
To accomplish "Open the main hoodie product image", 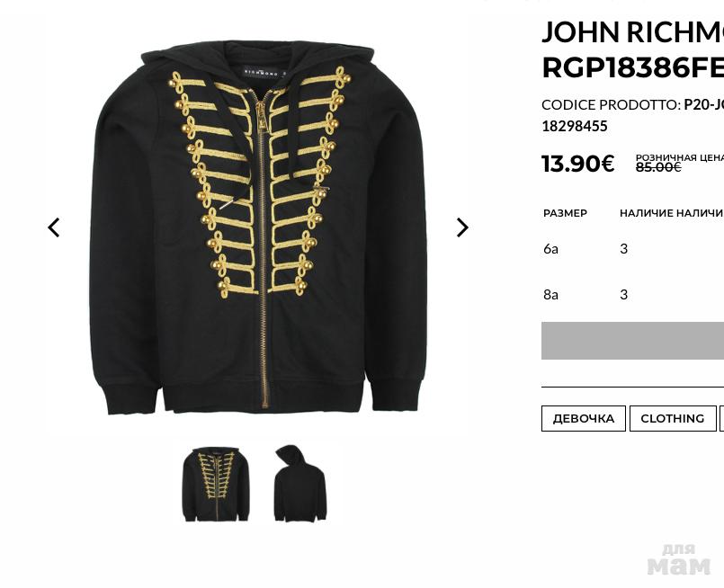I will pos(257,227).
